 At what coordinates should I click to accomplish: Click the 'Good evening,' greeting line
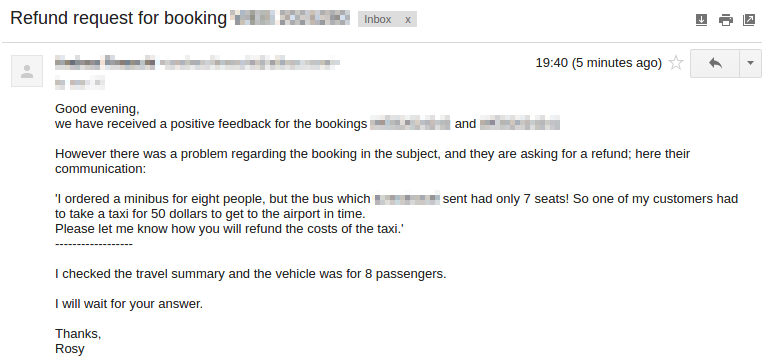pos(97,109)
